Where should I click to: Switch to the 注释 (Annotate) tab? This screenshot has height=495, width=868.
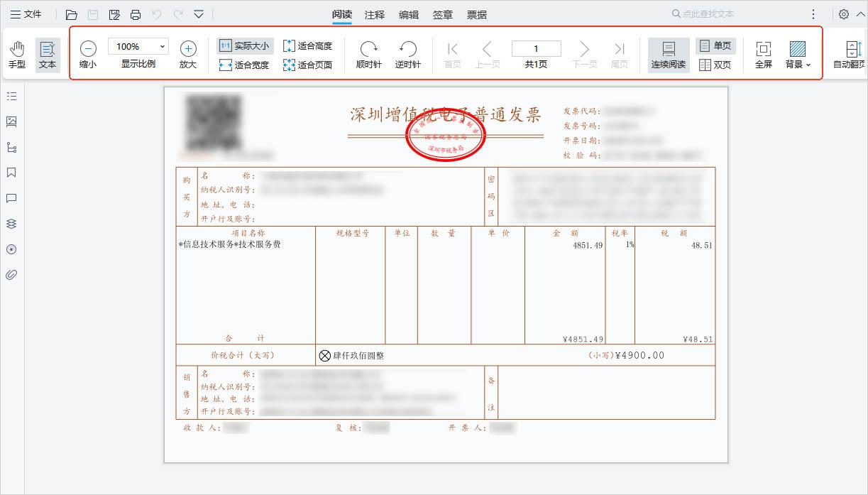click(374, 14)
